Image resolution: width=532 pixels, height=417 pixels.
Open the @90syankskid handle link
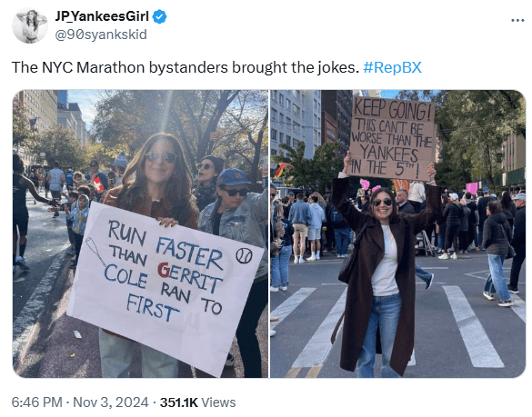[x=101, y=35]
